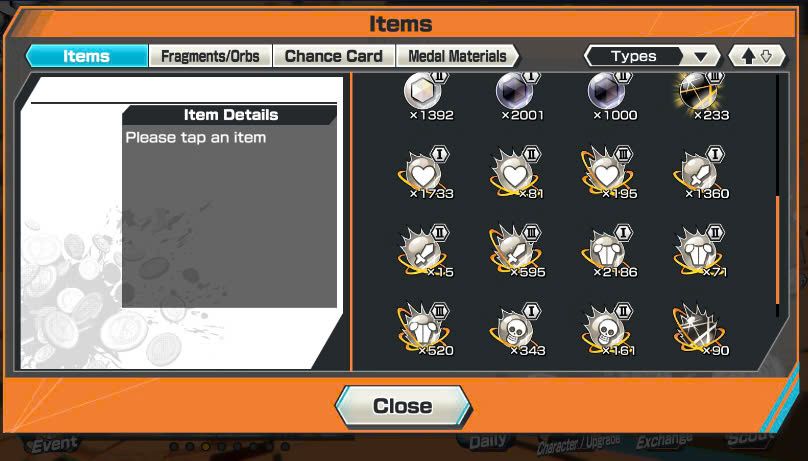Select the armor crystal III item x520
The image size is (808, 461).
(x=424, y=331)
